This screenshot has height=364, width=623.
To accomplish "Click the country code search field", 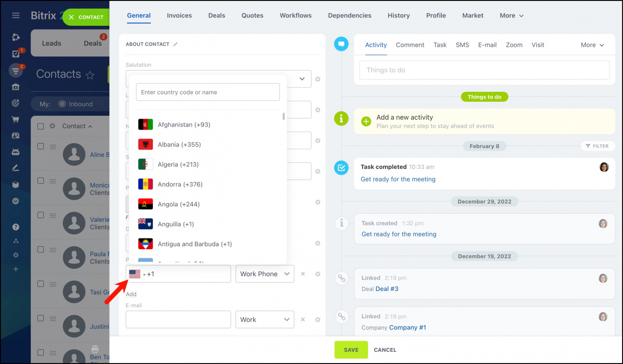I will 208,92.
